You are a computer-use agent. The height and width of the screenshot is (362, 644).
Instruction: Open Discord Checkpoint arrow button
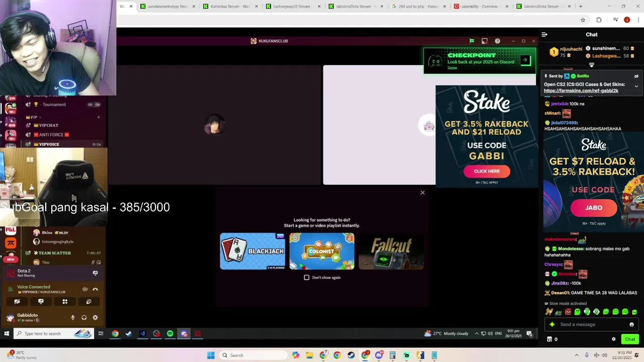[525, 60]
